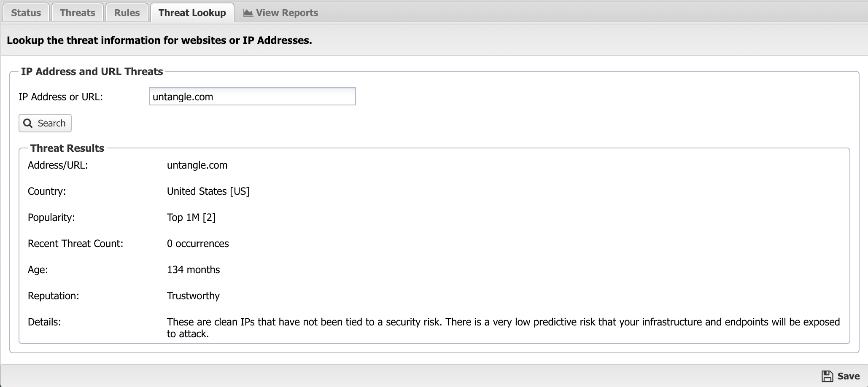Click the IP Address or URL label

point(61,97)
